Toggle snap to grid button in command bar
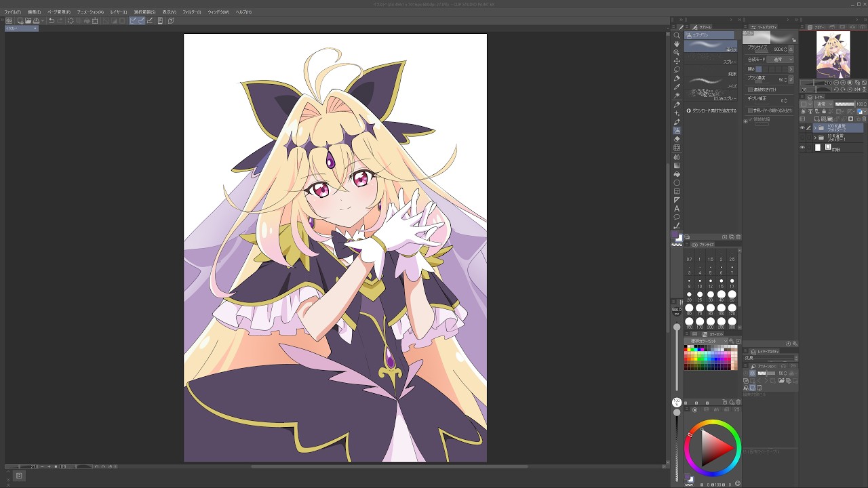This screenshot has height=488, width=868. (149, 21)
